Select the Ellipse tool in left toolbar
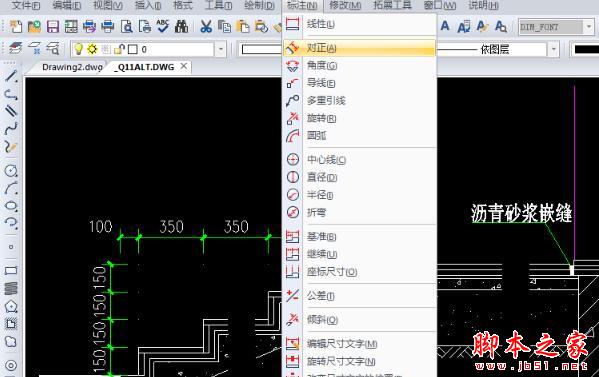 coord(11,205)
